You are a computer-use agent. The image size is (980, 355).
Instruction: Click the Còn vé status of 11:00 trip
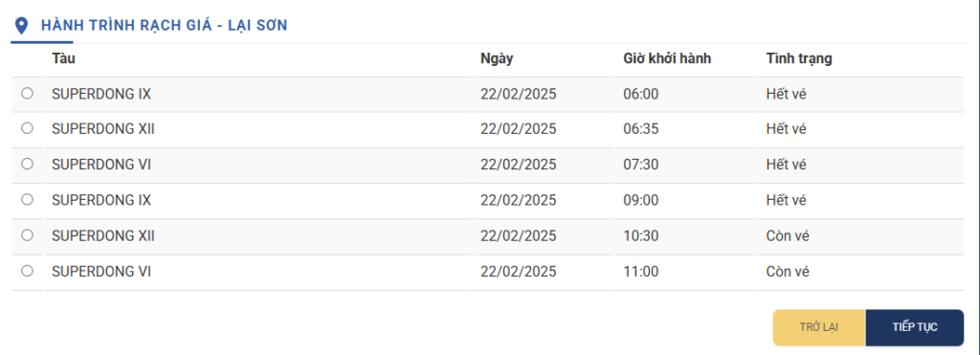tap(788, 272)
